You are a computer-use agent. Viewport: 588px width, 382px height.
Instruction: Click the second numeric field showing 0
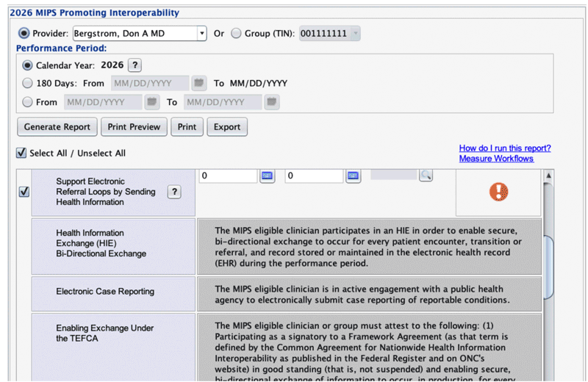click(314, 176)
